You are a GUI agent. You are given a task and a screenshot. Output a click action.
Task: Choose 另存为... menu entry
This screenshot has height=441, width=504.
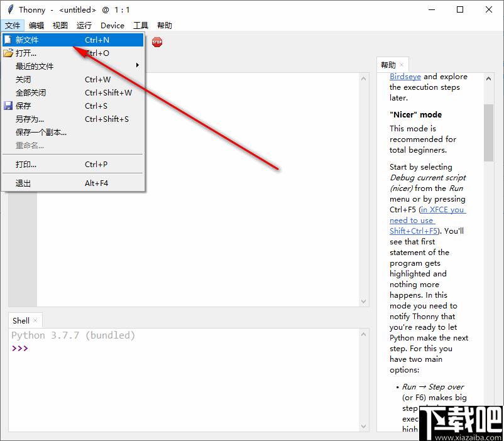pyautogui.click(x=73, y=119)
